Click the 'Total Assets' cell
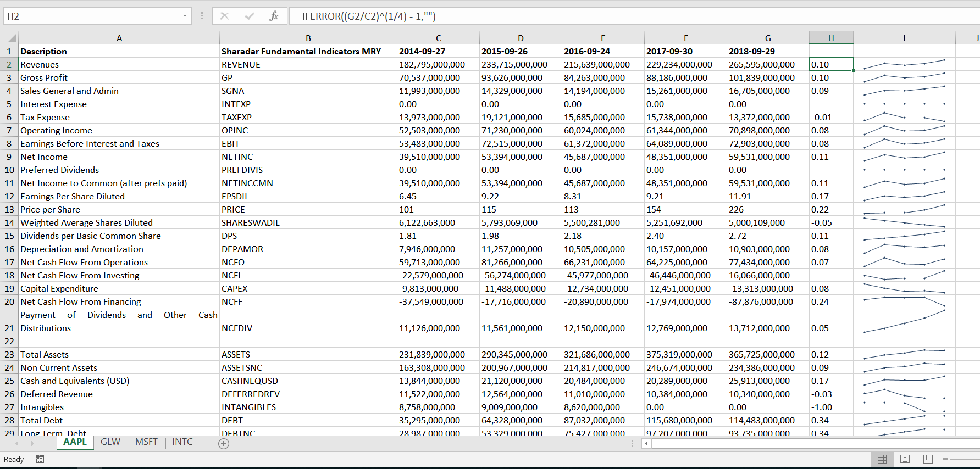980x469 pixels. [x=119, y=354]
